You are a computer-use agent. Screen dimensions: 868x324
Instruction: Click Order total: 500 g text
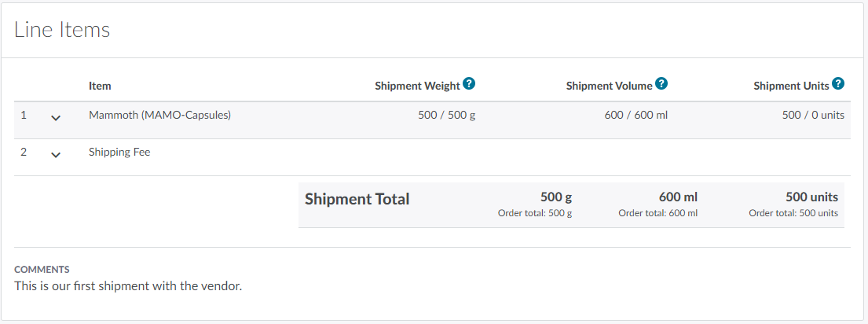pyautogui.click(x=535, y=213)
